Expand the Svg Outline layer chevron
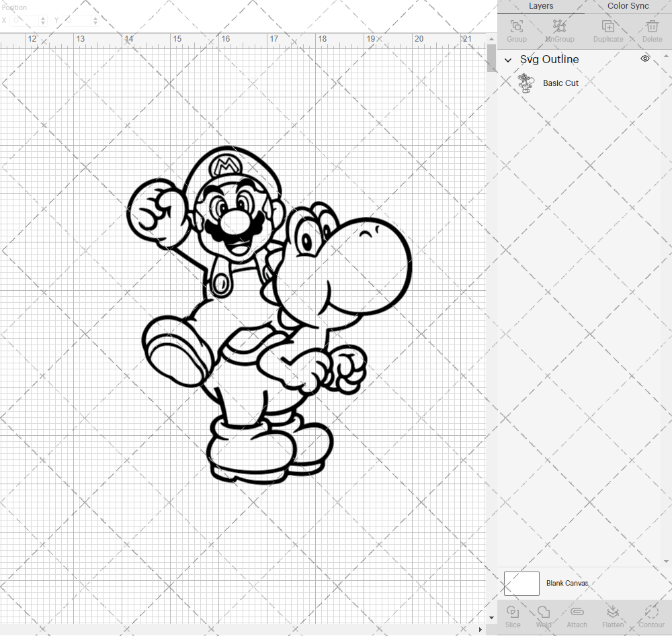 click(508, 60)
